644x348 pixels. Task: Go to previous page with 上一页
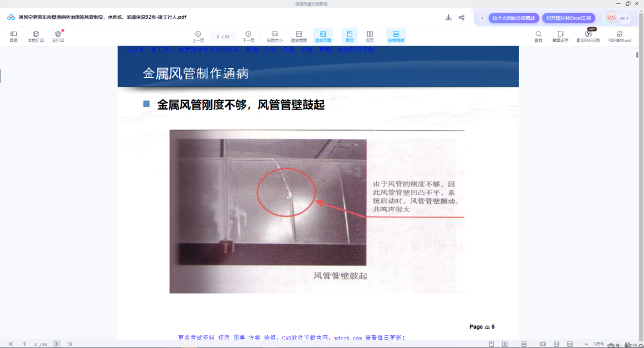click(x=198, y=36)
